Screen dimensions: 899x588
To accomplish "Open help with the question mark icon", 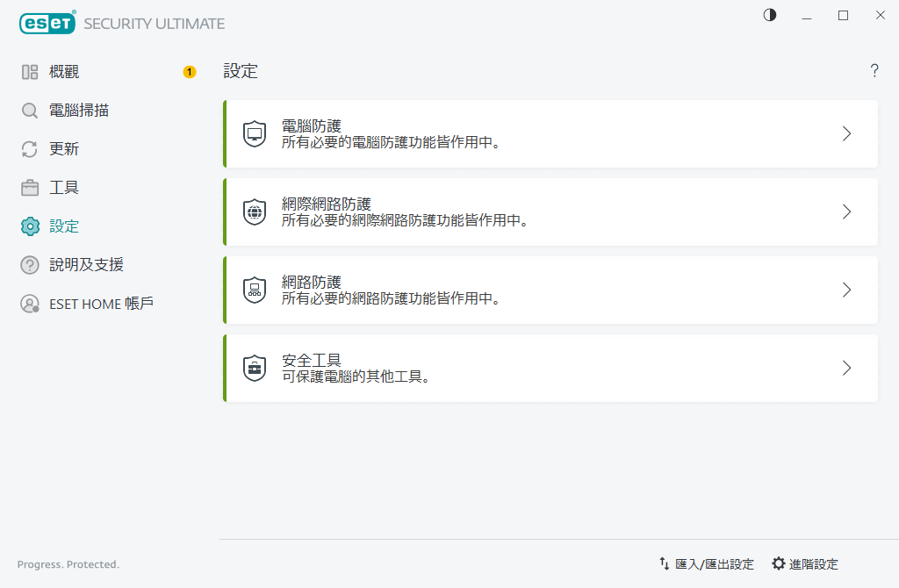I will [874, 70].
